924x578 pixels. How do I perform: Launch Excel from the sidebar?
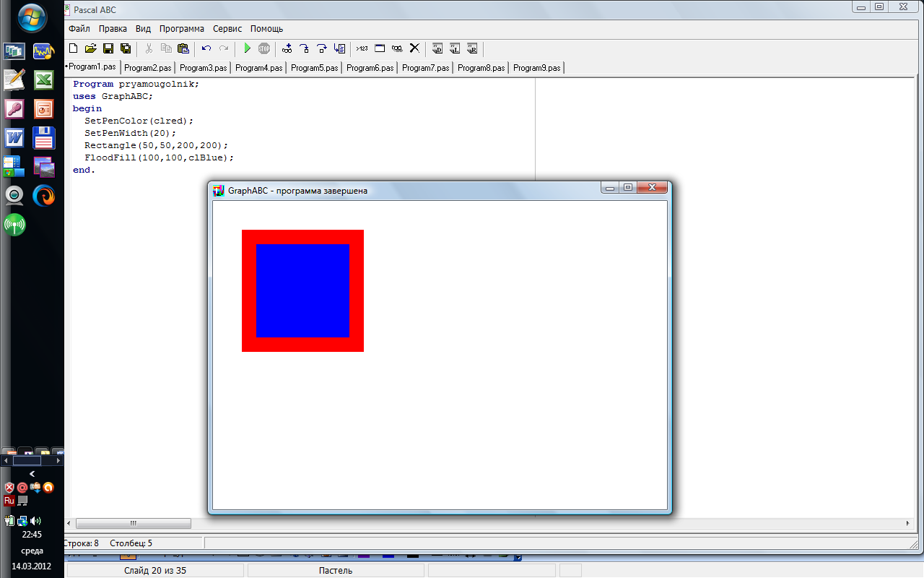[x=44, y=80]
